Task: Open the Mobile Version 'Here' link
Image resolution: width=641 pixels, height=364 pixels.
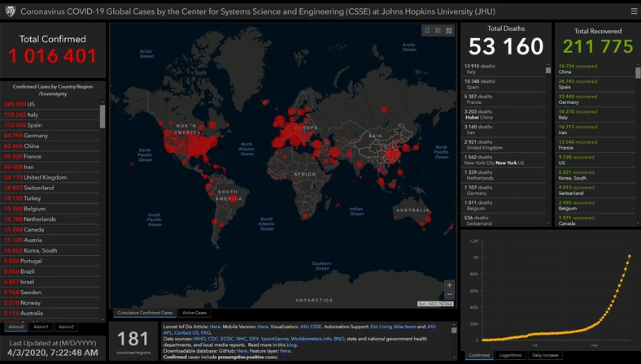Action: [263, 327]
